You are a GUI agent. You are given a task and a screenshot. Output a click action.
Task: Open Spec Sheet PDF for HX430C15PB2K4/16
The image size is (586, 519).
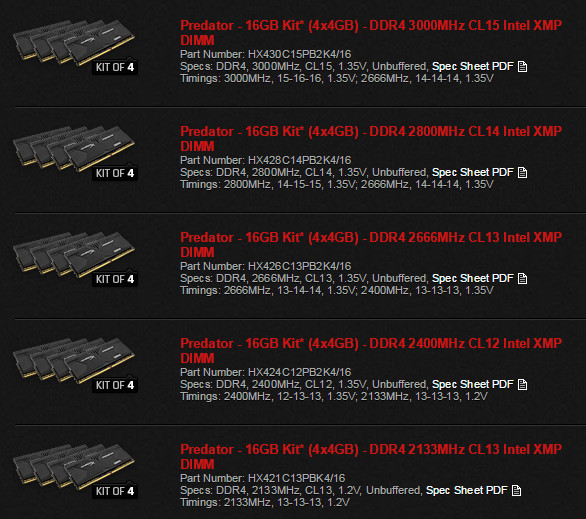coord(472,67)
